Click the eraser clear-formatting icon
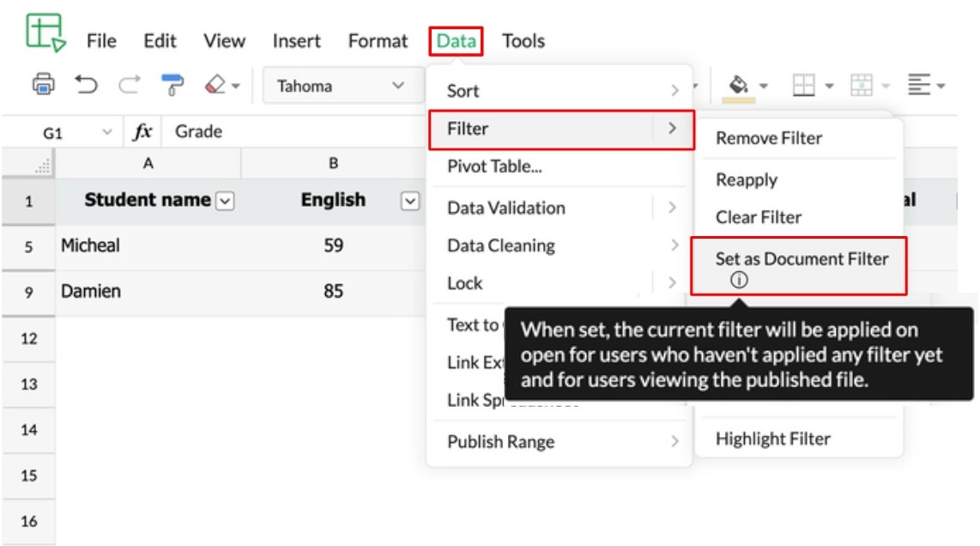 click(215, 86)
